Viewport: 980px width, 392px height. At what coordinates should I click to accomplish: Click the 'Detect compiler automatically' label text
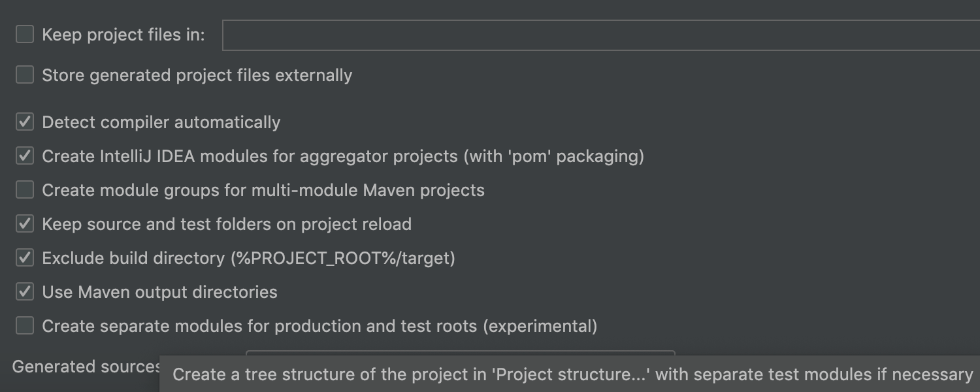161,123
